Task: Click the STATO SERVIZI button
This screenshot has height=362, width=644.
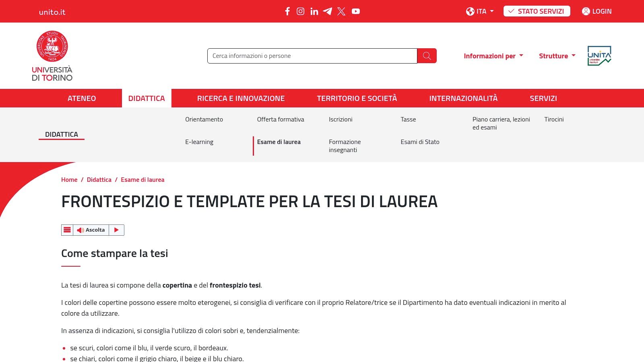Action: (x=537, y=11)
